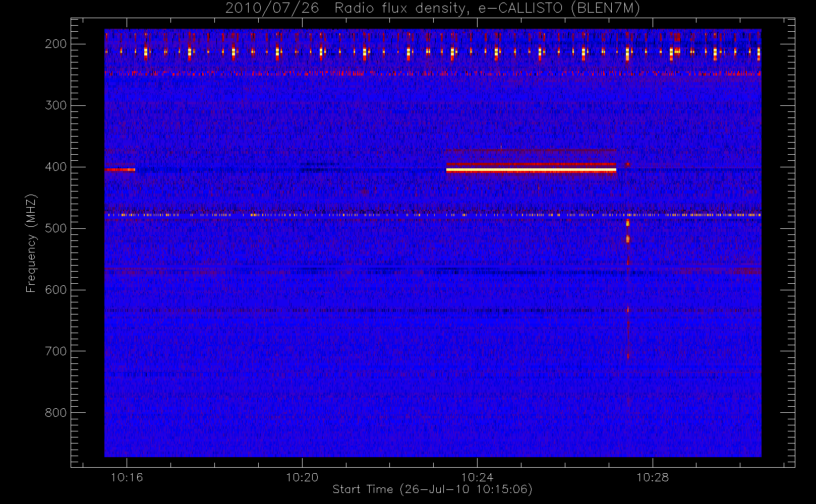Click the 10:28 time tick label
Screen dimensions: 816x504
pyautogui.click(x=653, y=477)
